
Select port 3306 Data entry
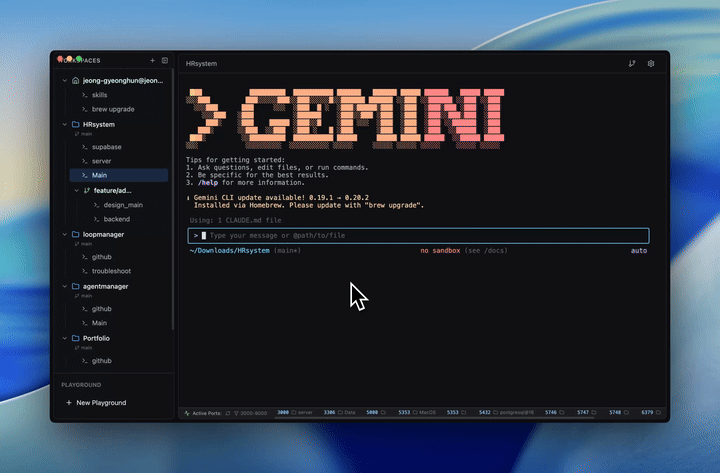point(339,412)
